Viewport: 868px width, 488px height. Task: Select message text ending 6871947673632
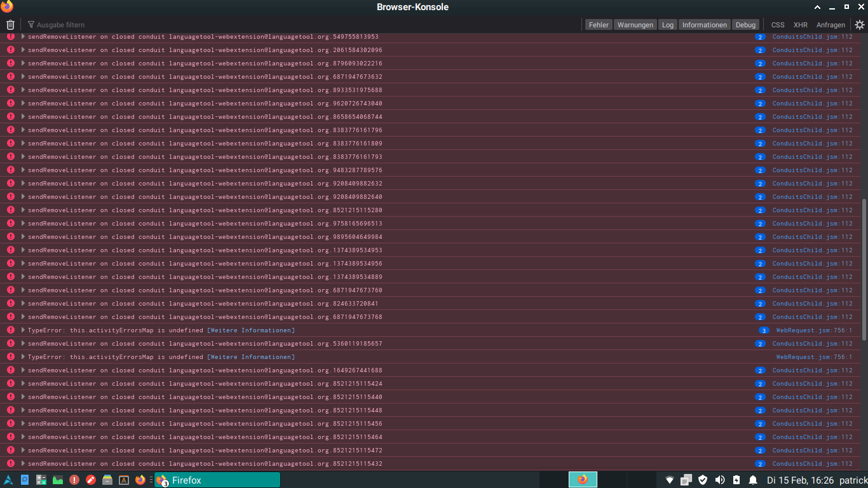point(205,77)
